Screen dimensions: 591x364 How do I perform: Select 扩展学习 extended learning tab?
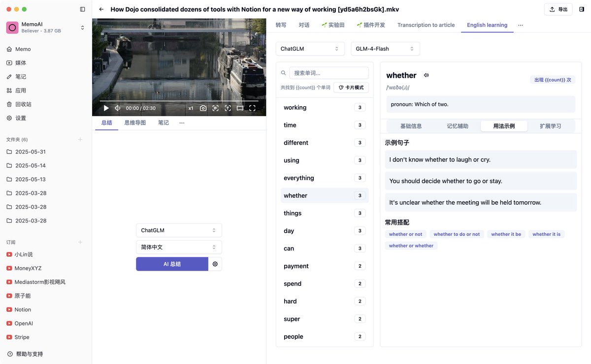click(x=551, y=126)
